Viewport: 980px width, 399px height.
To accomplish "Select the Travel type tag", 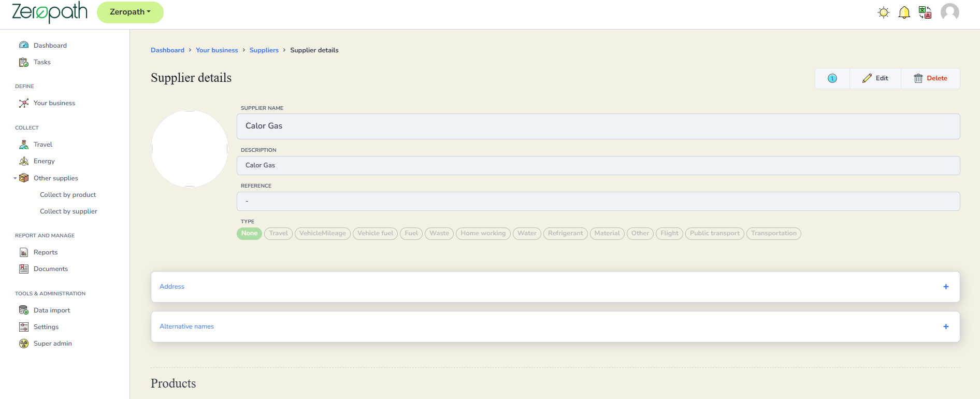I will (278, 233).
